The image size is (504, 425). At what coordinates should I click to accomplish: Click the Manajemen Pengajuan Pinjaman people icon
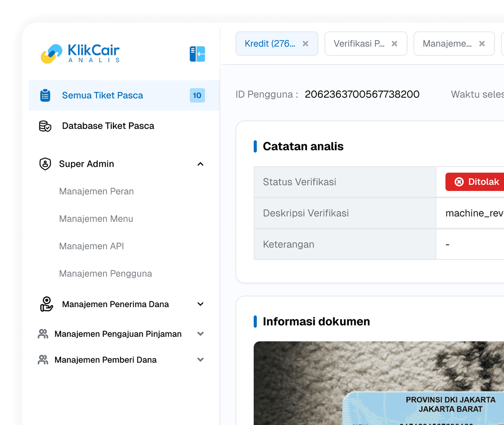pyautogui.click(x=43, y=334)
